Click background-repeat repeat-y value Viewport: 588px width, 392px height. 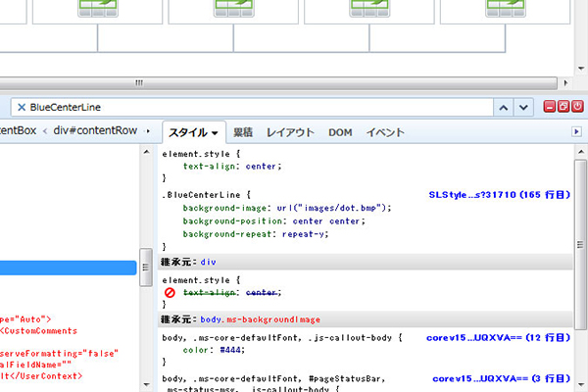pyautogui.click(x=303, y=234)
